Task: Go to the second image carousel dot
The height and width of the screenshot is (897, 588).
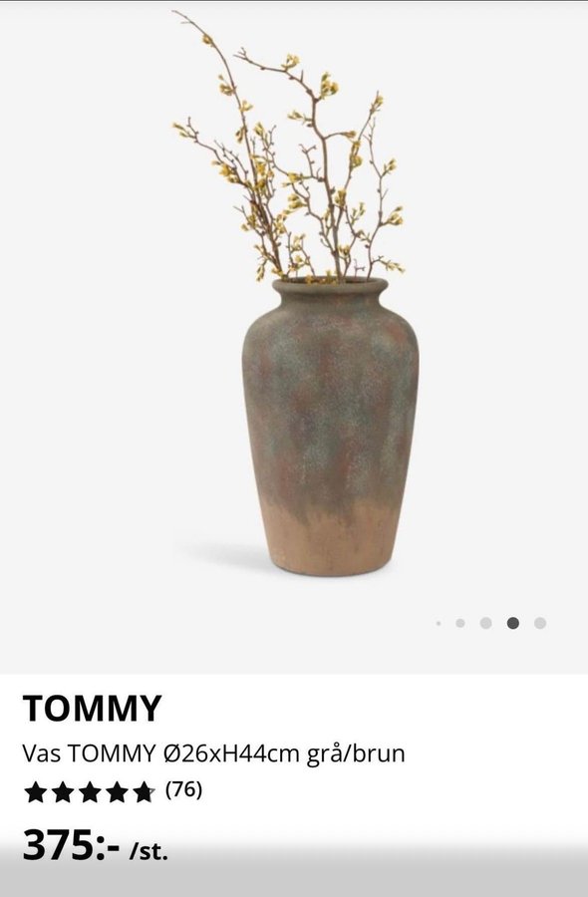Action: click(x=459, y=623)
